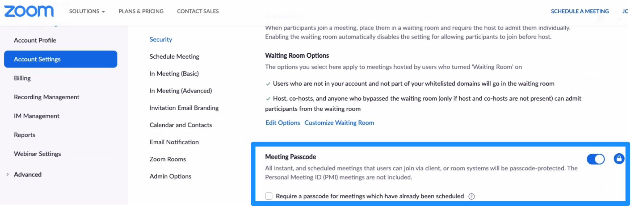Toggle the Meeting Passcode switch
Image resolution: width=644 pixels, height=206 pixels.
coord(595,159)
